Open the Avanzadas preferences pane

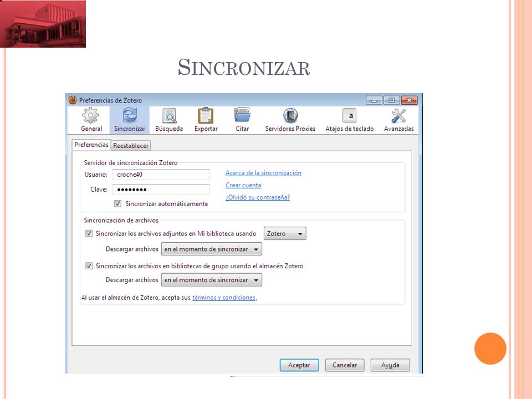pyautogui.click(x=398, y=120)
